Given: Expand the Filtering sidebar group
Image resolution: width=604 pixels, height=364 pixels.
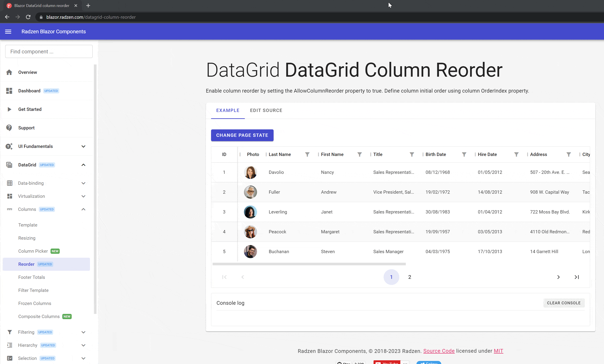Looking at the screenshot, I should coord(83,332).
